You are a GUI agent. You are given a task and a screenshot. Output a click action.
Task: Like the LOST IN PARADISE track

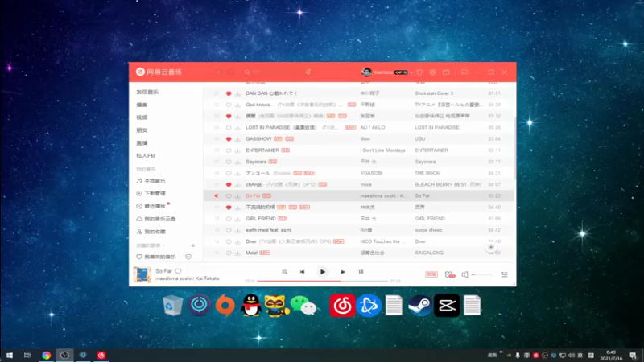tap(229, 128)
